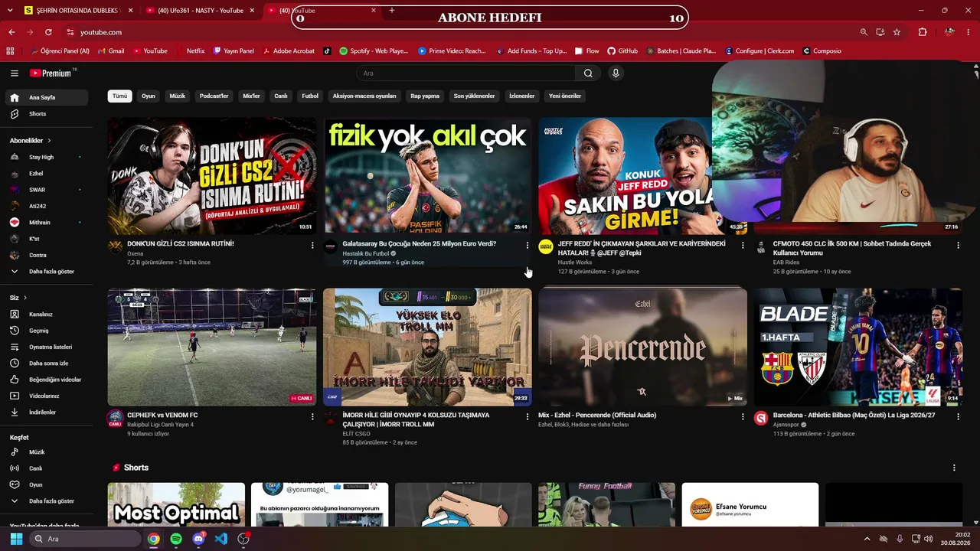The height and width of the screenshot is (551, 980).
Task: Open the Netflix bookmark
Action: click(189, 51)
